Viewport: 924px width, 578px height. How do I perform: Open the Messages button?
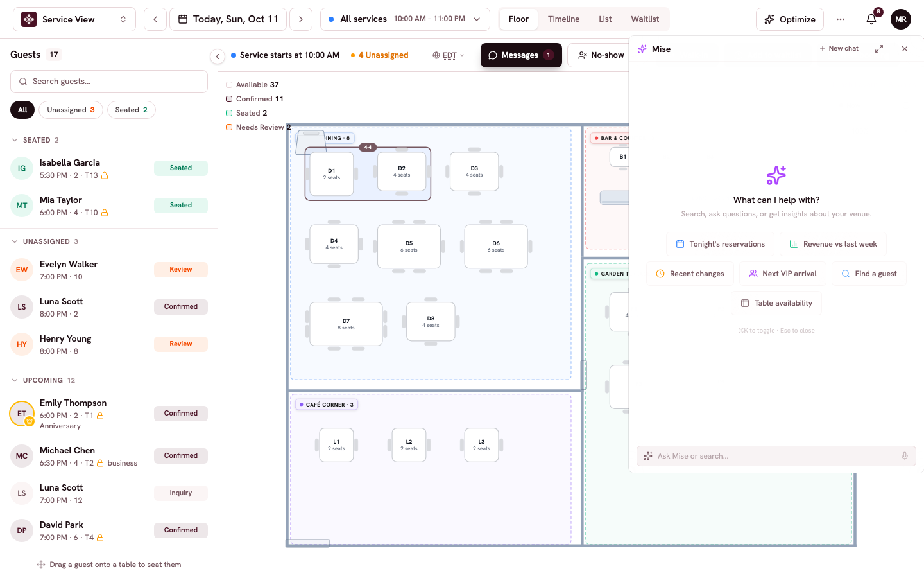coord(521,55)
